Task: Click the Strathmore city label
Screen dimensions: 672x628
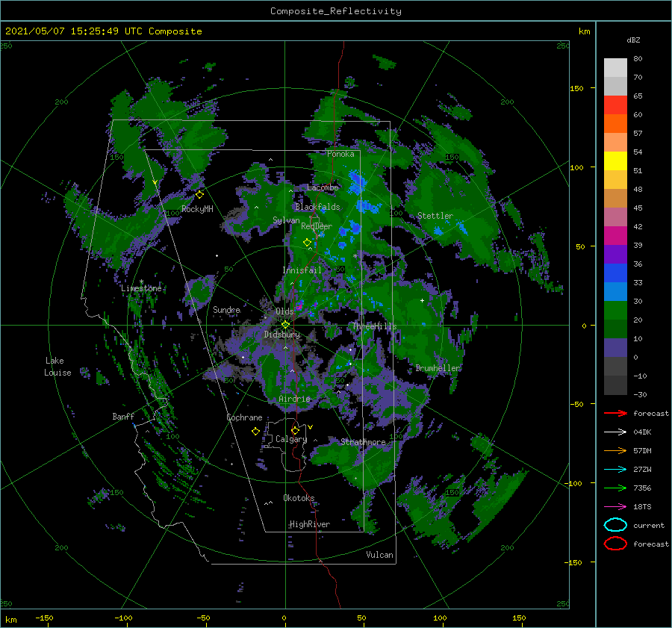Action: coord(363,441)
